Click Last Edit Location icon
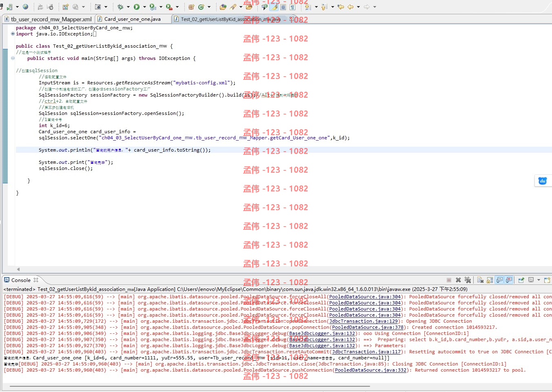This screenshot has width=552, height=392. pyautogui.click(x=341, y=7)
